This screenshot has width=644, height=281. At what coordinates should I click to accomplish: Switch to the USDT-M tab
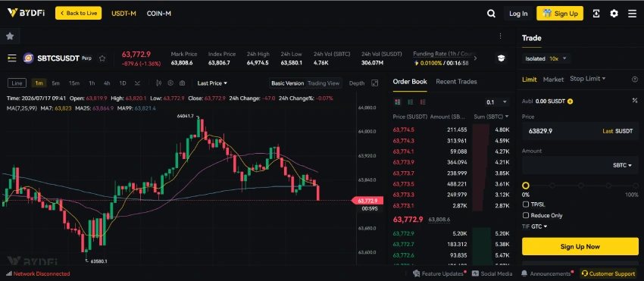[123, 14]
